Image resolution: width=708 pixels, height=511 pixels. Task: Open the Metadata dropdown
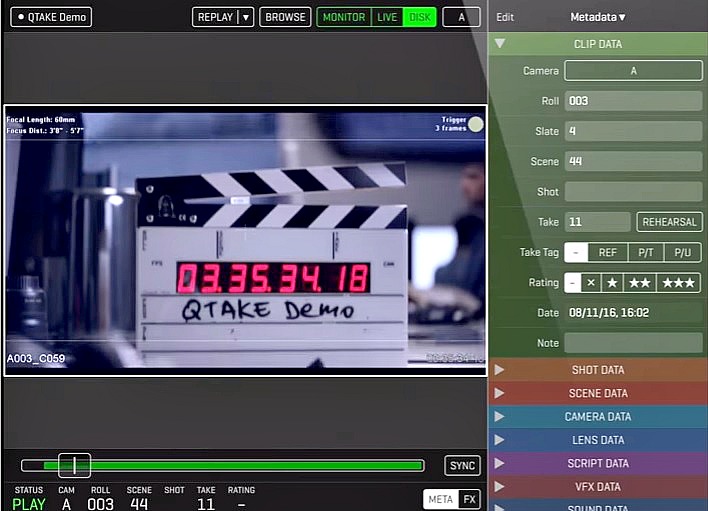598,17
